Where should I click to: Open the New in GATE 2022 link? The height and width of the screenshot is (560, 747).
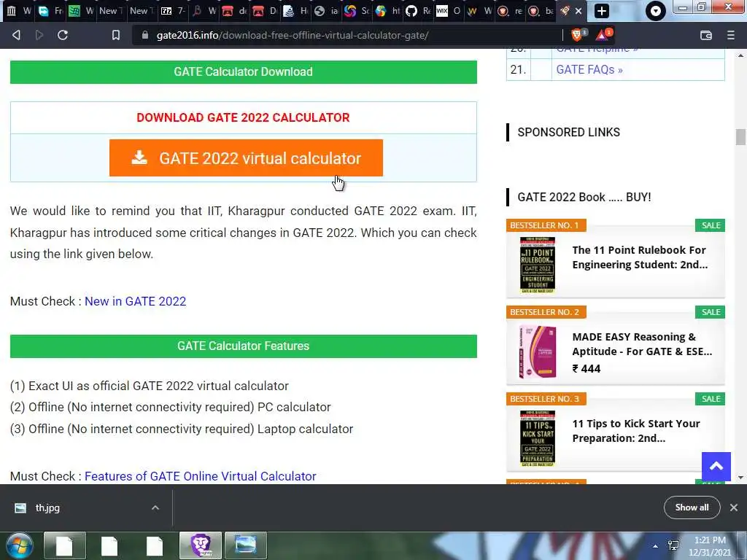[135, 301]
